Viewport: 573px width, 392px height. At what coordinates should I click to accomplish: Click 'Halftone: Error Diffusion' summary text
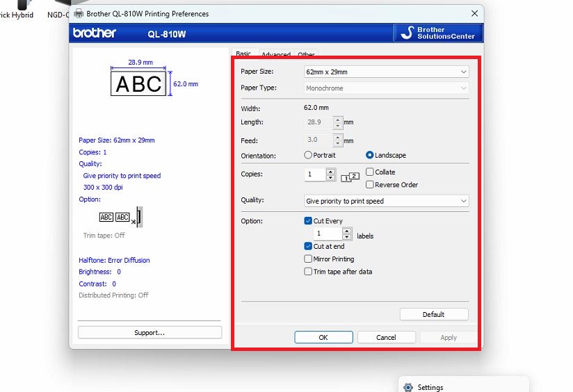pyautogui.click(x=114, y=260)
